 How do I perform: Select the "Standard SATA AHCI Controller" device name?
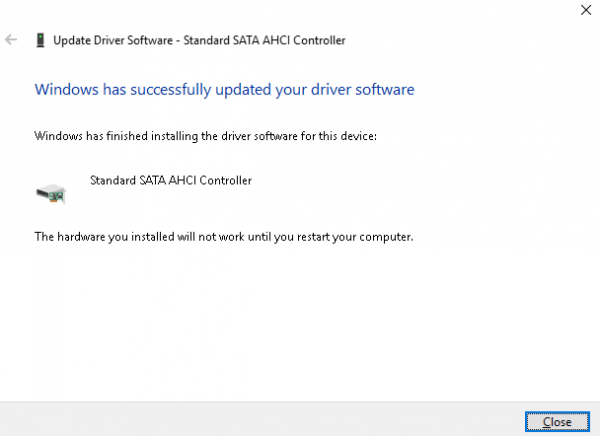click(x=171, y=181)
